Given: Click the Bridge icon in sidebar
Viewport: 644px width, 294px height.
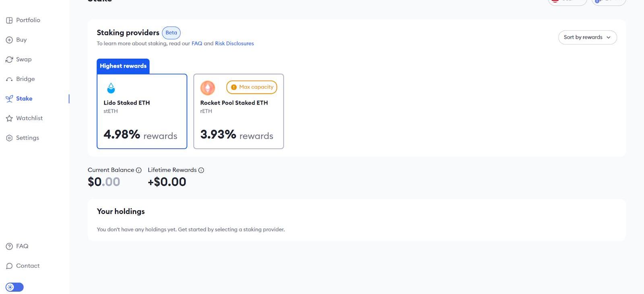Looking at the screenshot, I should pyautogui.click(x=9, y=79).
